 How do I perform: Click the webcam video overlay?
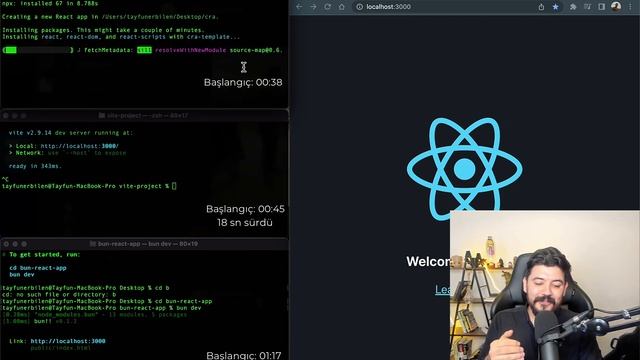(545, 285)
